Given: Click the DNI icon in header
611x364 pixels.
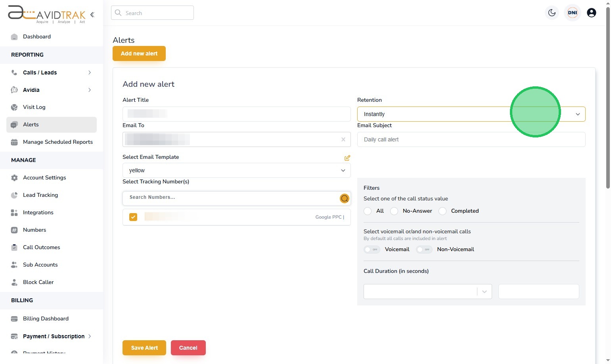Looking at the screenshot, I should [572, 13].
